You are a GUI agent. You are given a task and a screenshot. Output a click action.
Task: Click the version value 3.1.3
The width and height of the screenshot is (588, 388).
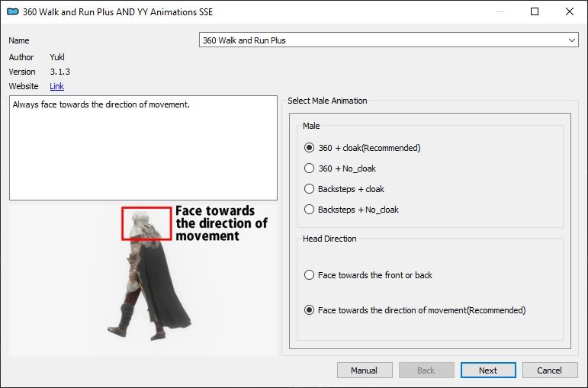point(60,72)
